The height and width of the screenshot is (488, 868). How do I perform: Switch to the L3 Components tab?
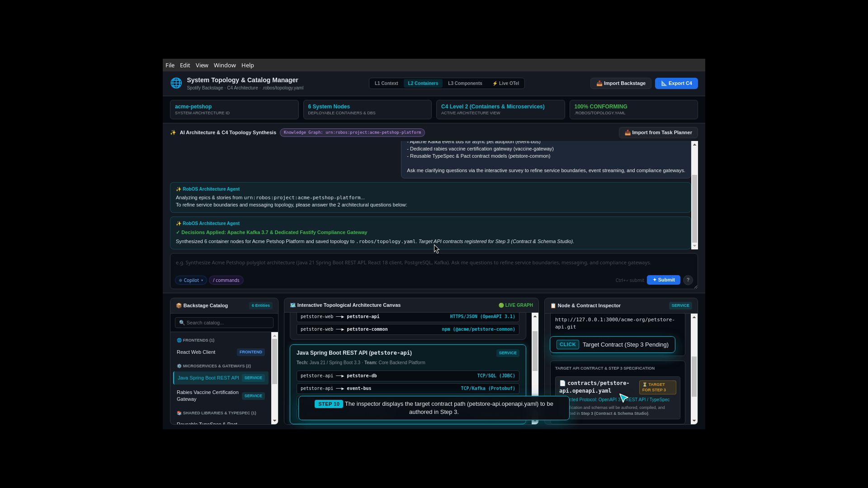pos(465,84)
